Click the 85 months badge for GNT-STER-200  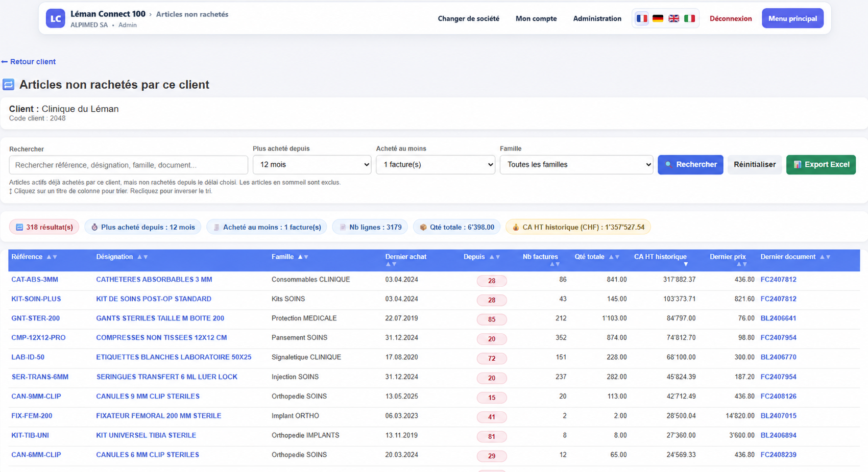point(492,319)
